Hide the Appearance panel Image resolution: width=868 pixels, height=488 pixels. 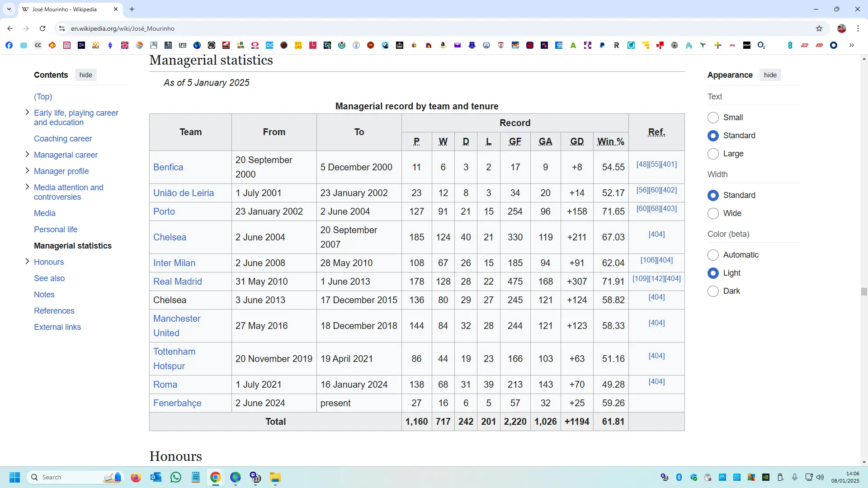(770, 75)
